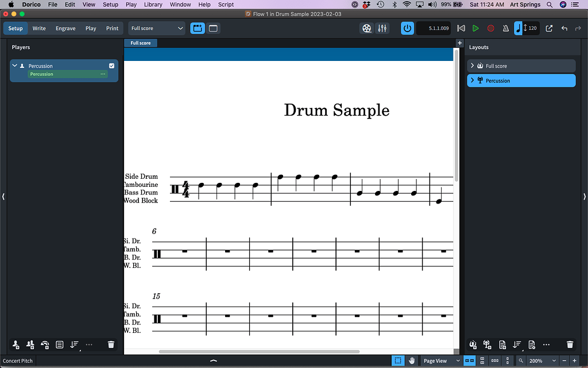Add a Section Player
588x368 pixels.
coord(30,344)
